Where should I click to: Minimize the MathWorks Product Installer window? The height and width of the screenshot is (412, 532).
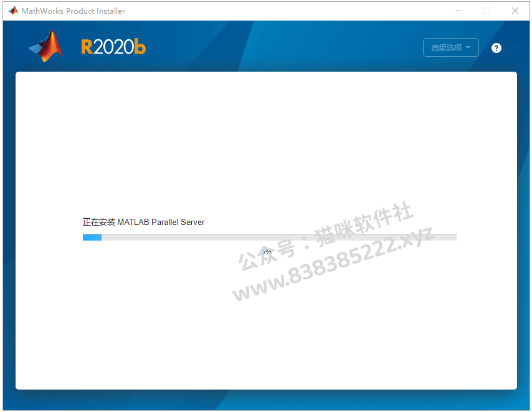(x=458, y=11)
